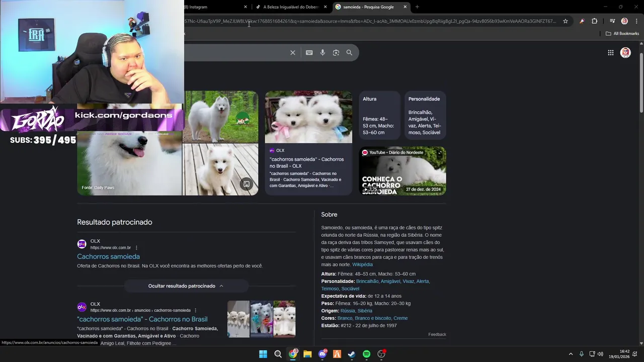The image size is (644, 362).
Task: Open the on-screen keyboard input tool
Action: click(309, 53)
